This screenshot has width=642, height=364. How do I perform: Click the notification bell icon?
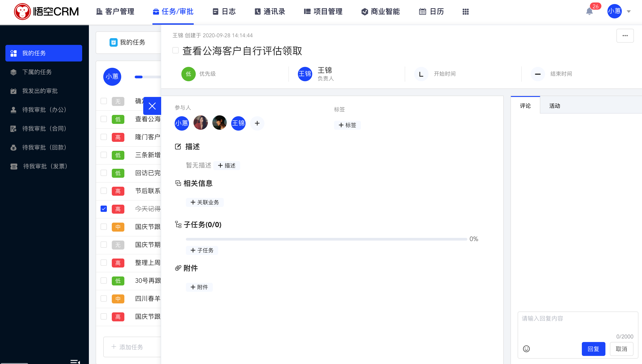pyautogui.click(x=589, y=11)
